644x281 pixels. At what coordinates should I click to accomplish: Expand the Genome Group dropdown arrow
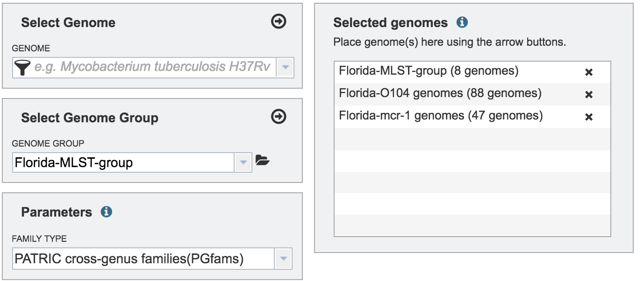point(243,162)
